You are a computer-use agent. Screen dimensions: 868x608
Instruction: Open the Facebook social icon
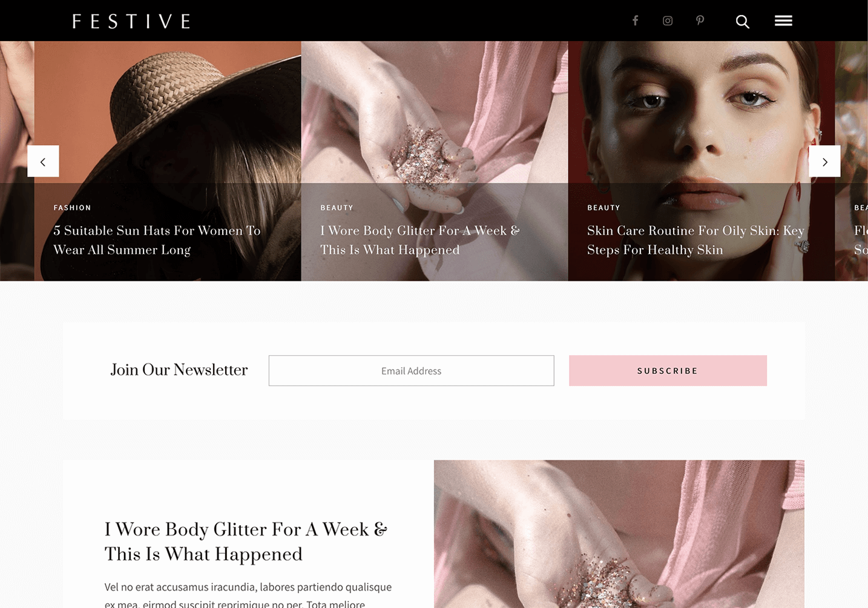635,21
